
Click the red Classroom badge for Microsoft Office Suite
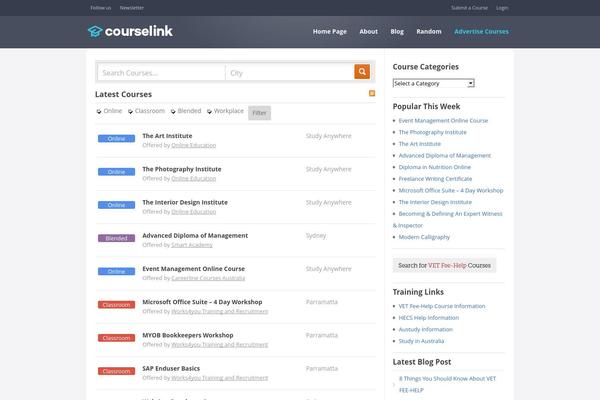(116, 305)
